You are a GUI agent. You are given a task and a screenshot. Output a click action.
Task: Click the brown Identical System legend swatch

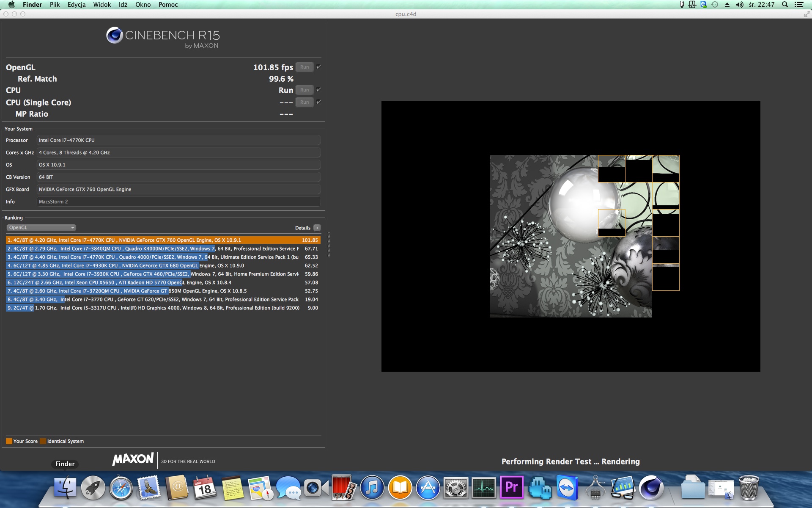point(43,441)
